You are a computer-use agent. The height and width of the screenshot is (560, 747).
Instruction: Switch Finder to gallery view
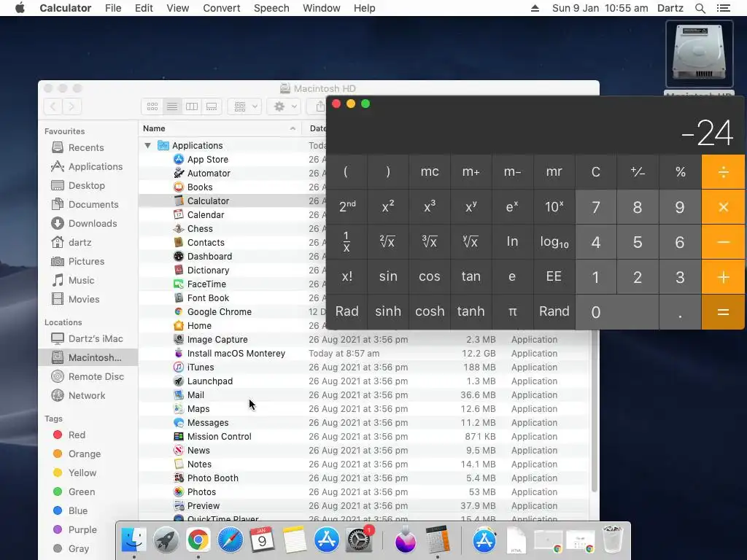tap(212, 106)
